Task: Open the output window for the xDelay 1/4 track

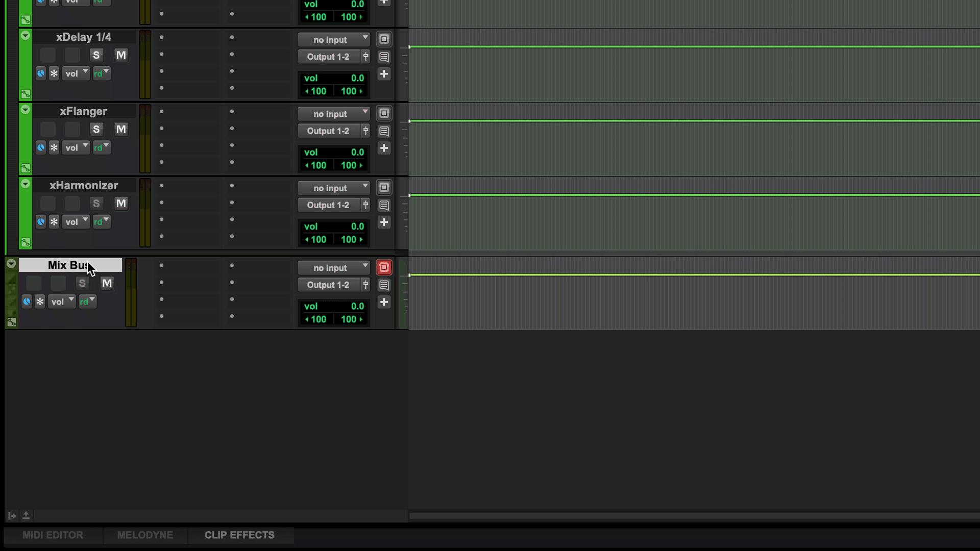Action: point(384,39)
